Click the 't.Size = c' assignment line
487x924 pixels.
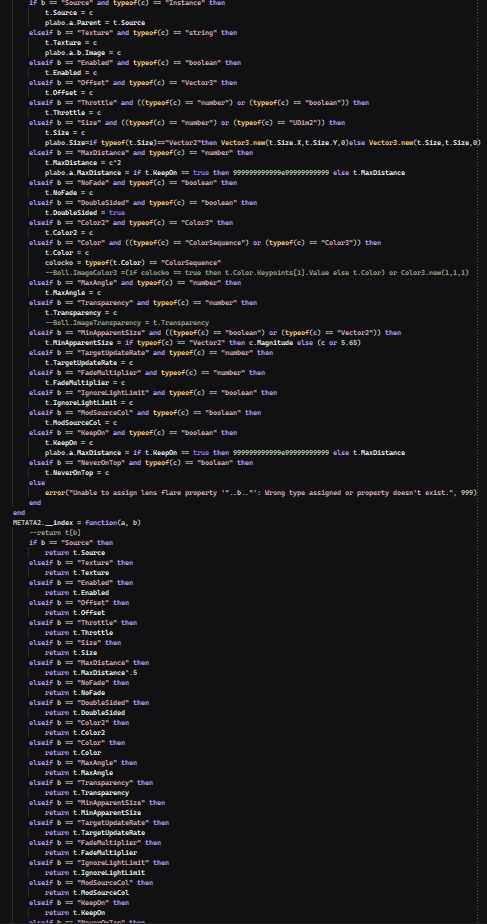[x=65, y=133]
